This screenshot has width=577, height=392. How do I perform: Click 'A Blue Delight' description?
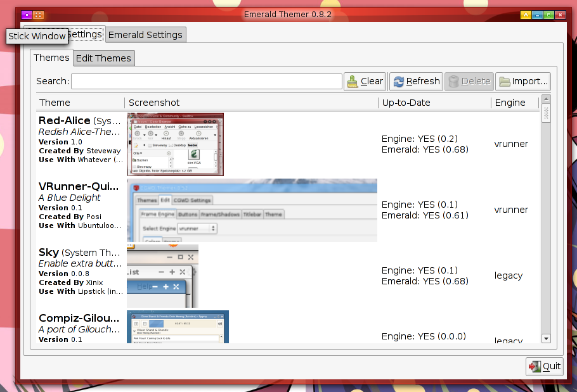(69, 198)
